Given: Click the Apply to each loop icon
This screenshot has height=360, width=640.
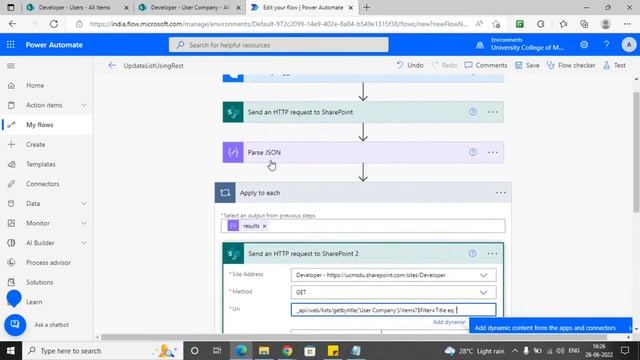Looking at the screenshot, I should point(225,193).
